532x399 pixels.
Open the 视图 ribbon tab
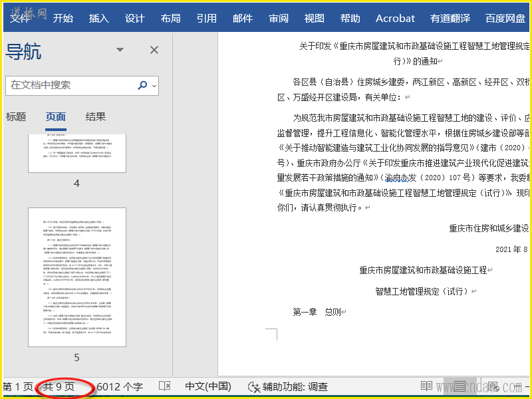pos(314,19)
